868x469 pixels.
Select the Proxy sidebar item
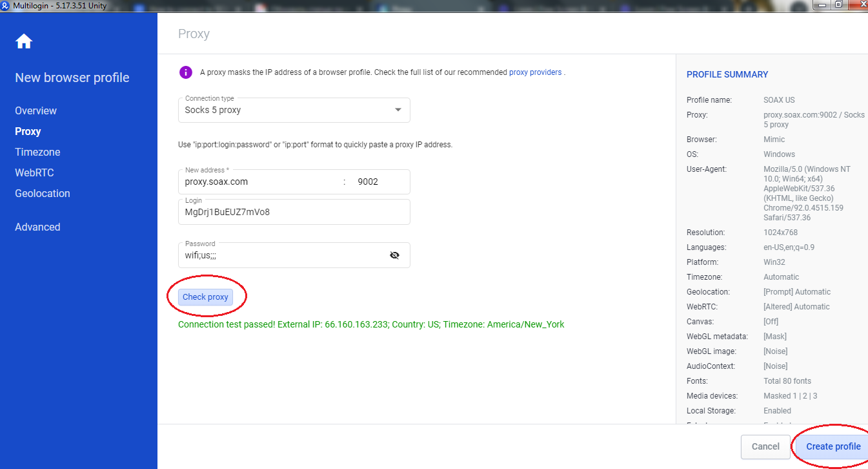(28, 131)
